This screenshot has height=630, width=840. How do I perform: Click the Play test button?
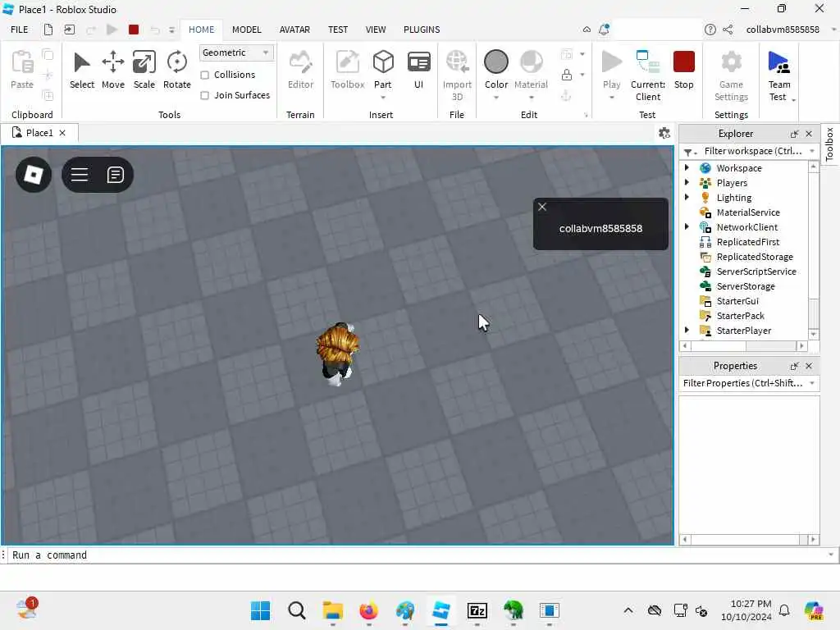tap(612, 69)
